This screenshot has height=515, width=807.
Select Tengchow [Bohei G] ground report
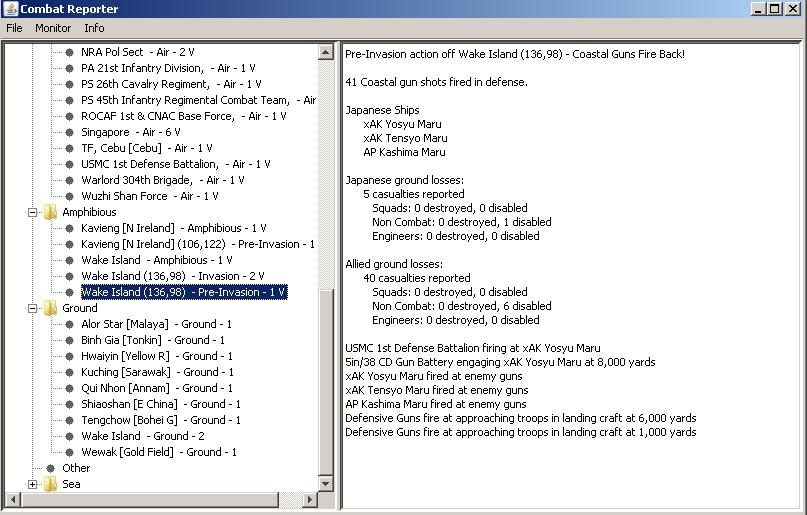pyautogui.click(x=161, y=420)
